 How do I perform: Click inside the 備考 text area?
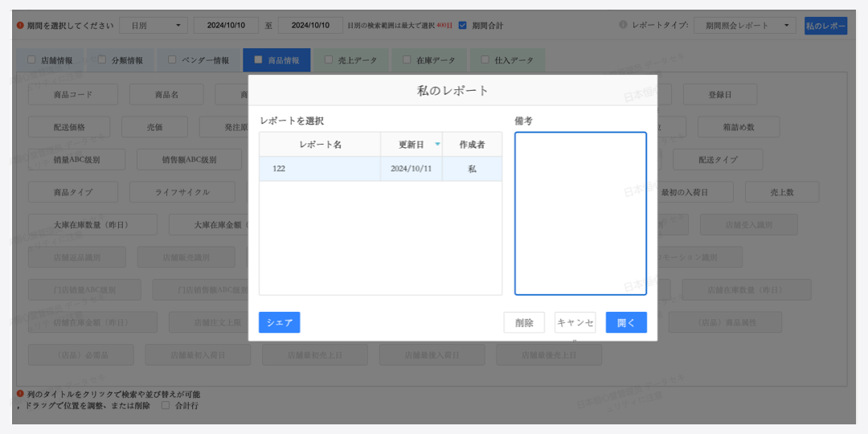(x=580, y=214)
